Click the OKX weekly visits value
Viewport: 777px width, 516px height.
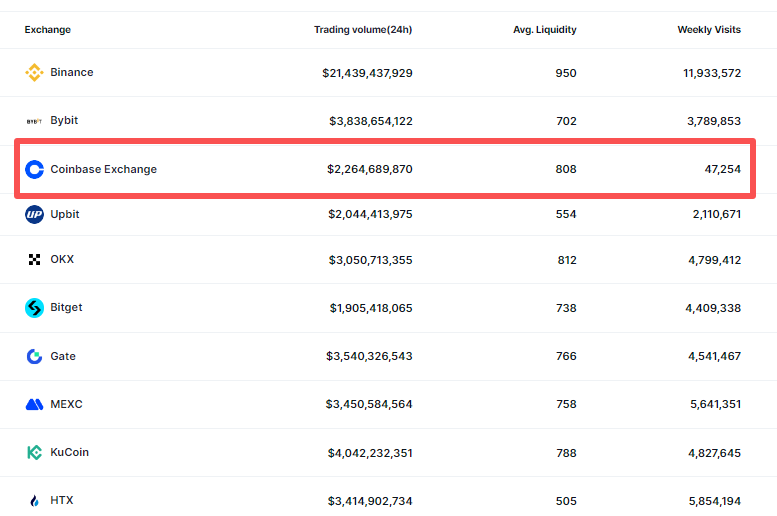tap(713, 260)
